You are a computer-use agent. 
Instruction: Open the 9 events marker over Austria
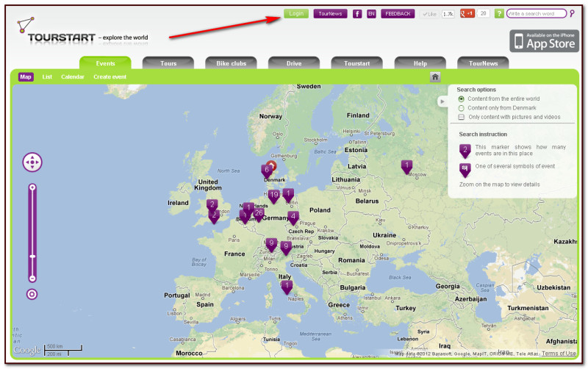(x=286, y=248)
